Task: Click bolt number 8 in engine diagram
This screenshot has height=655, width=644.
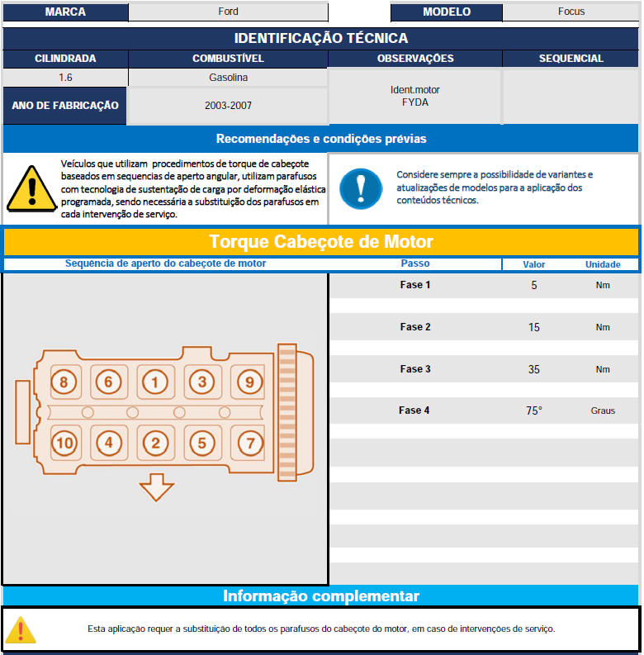Action: point(64,382)
